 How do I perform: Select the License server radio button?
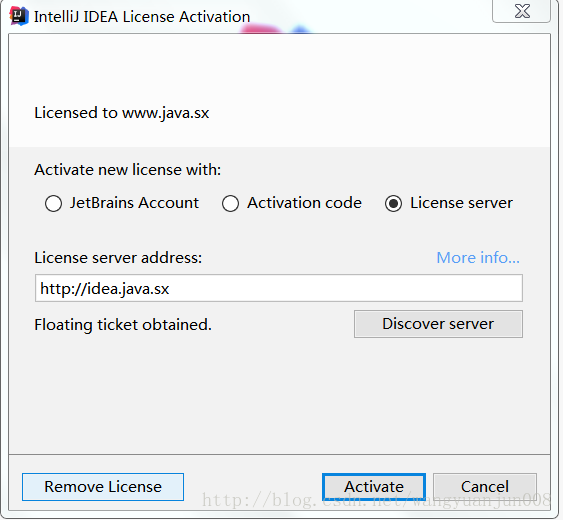coord(394,204)
